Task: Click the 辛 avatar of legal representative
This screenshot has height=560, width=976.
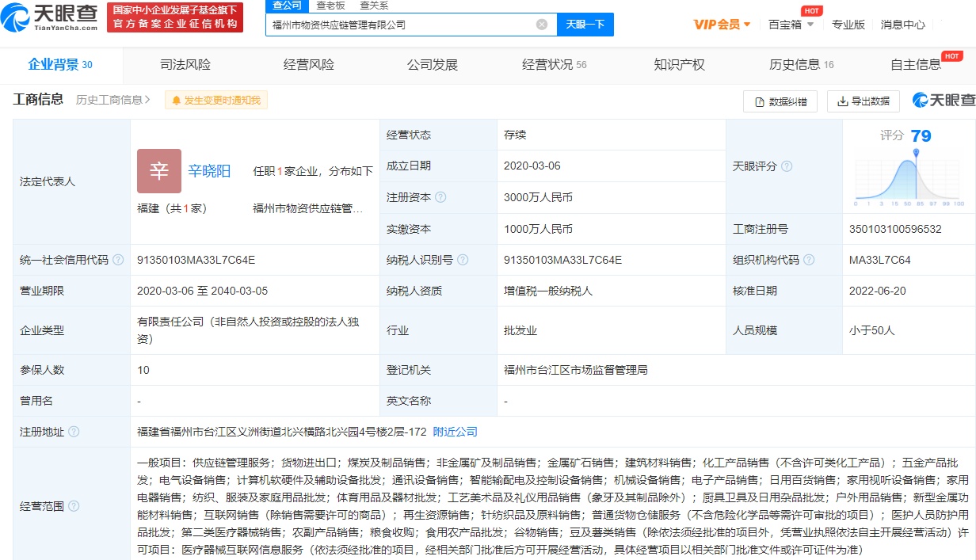Action: pyautogui.click(x=159, y=171)
